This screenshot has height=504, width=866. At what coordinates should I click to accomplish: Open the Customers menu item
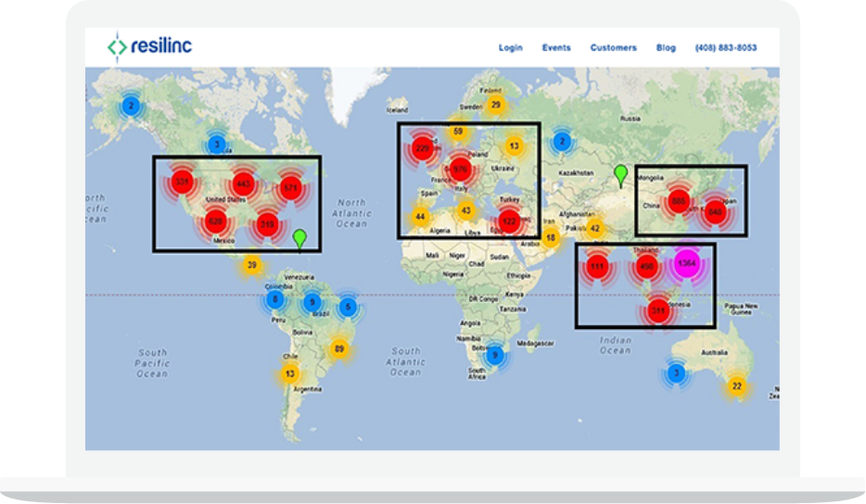(613, 48)
